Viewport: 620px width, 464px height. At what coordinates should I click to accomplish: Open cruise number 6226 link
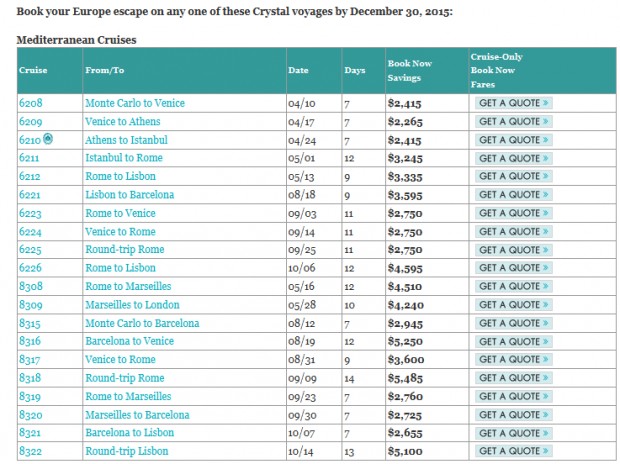tap(30, 268)
